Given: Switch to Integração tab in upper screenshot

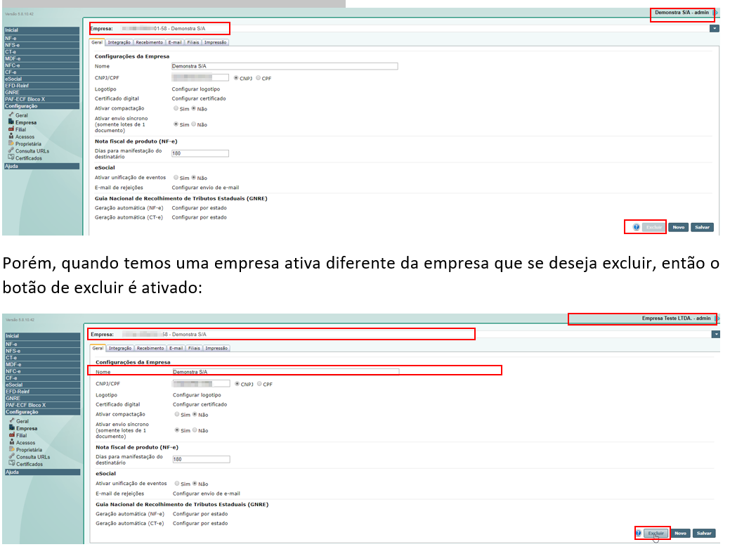Looking at the screenshot, I should tap(119, 42).
